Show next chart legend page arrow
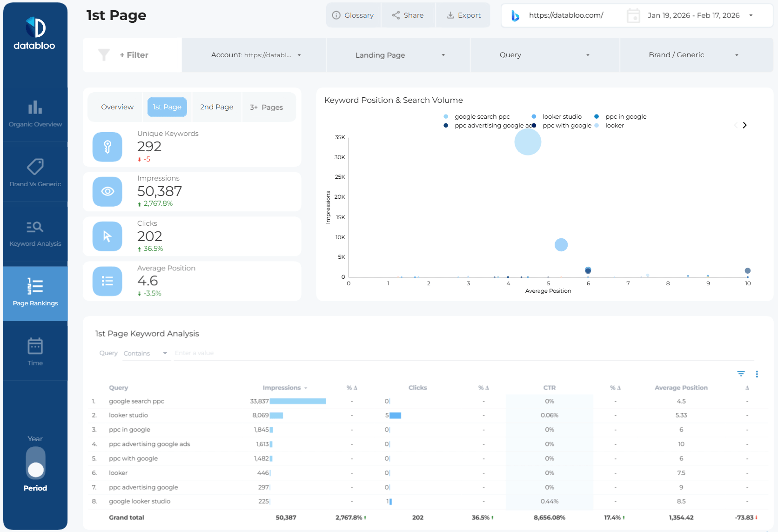This screenshot has height=532, width=778. click(x=744, y=125)
